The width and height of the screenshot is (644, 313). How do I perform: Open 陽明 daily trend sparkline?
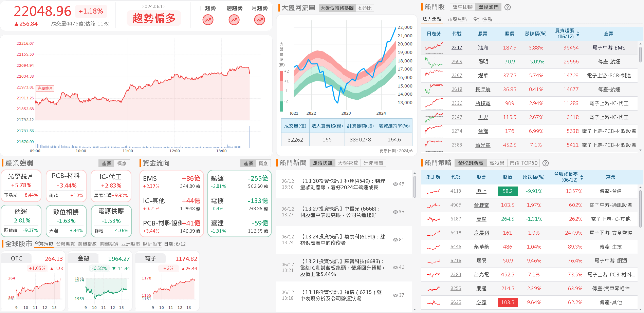434,62
